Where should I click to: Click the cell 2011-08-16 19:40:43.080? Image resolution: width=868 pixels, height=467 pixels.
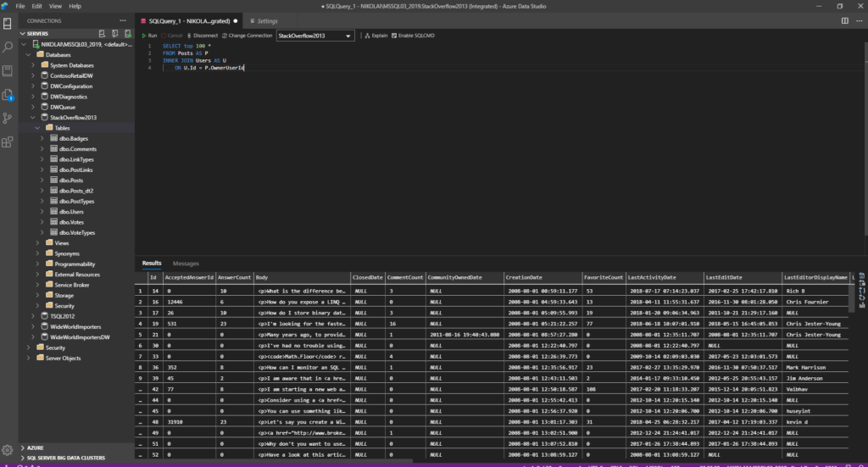click(465, 335)
